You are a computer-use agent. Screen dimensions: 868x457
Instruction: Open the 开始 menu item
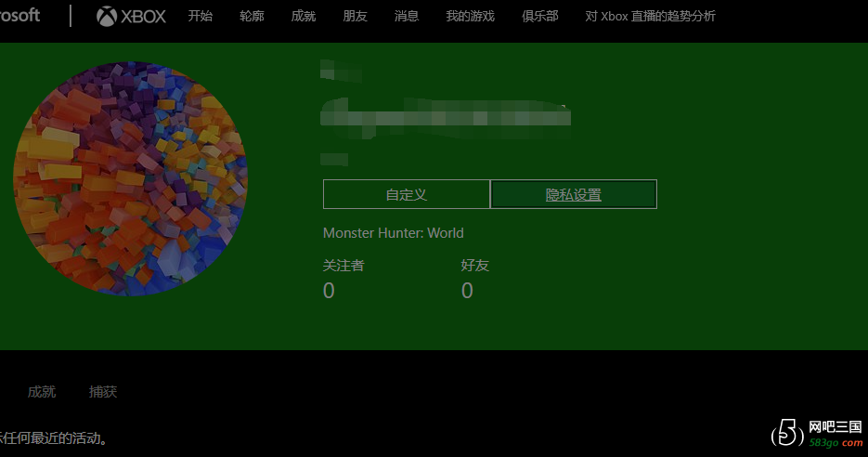pyautogui.click(x=200, y=16)
